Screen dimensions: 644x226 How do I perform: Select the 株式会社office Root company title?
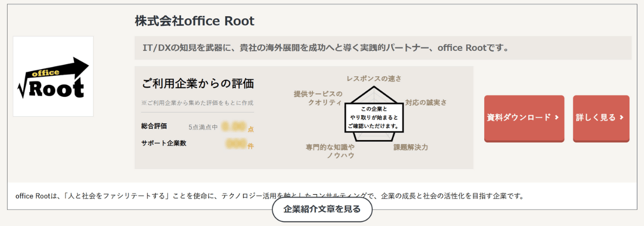[195, 21]
